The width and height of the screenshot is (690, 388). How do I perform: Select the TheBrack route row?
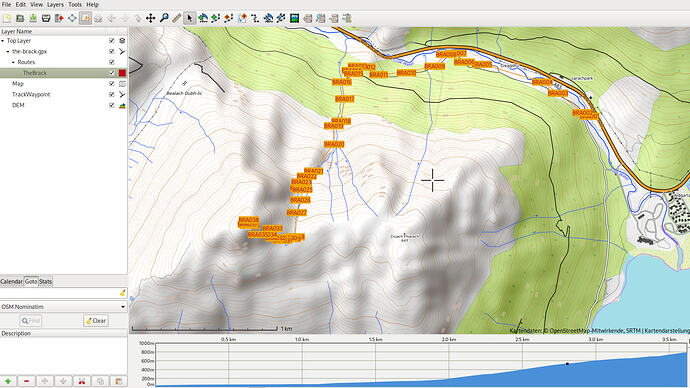pos(63,73)
